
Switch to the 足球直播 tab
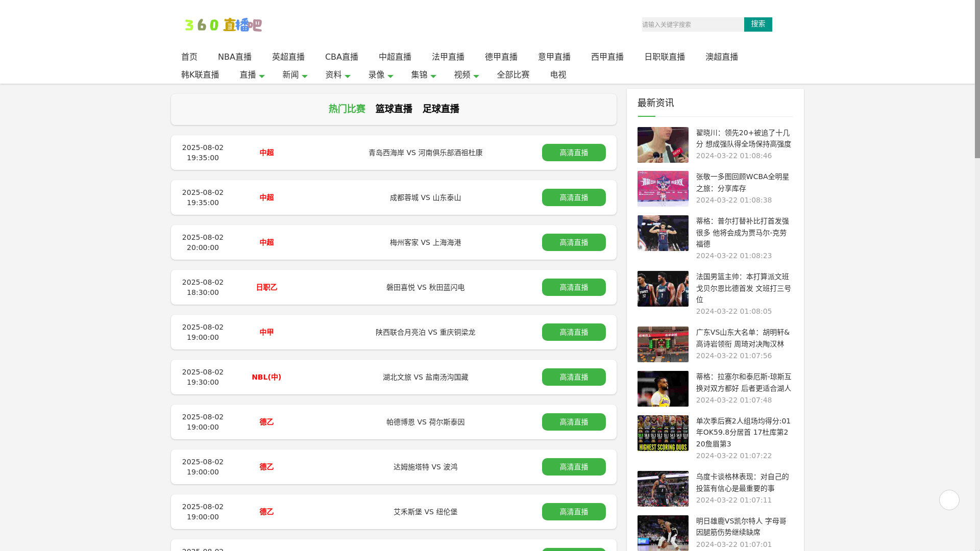click(x=441, y=109)
